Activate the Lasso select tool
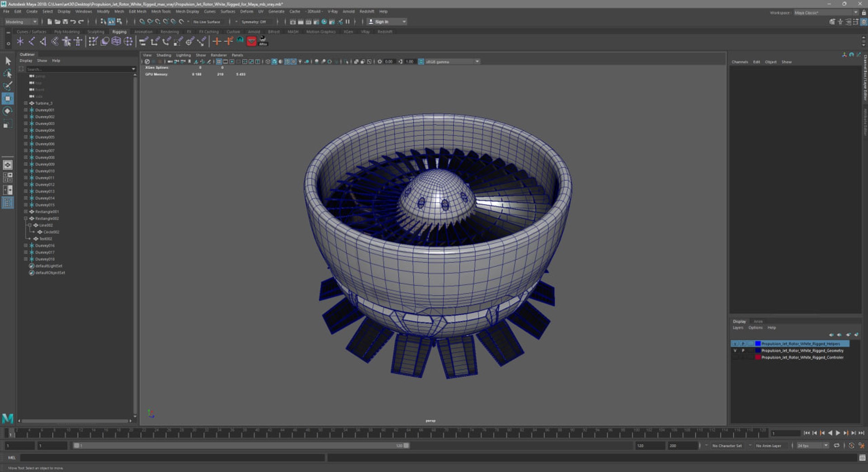868x472 pixels. 8,73
